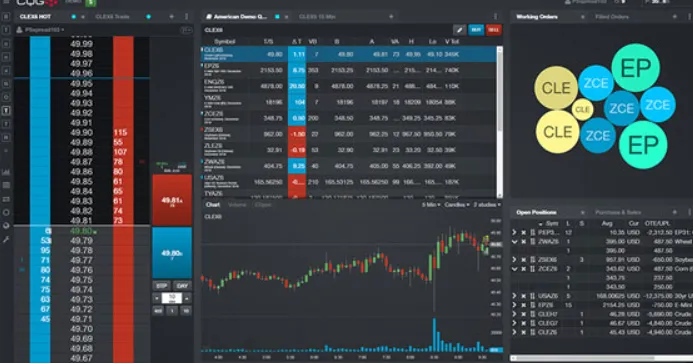Add a new tab in Open Positions panel
693x363 pixels.
[674, 212]
